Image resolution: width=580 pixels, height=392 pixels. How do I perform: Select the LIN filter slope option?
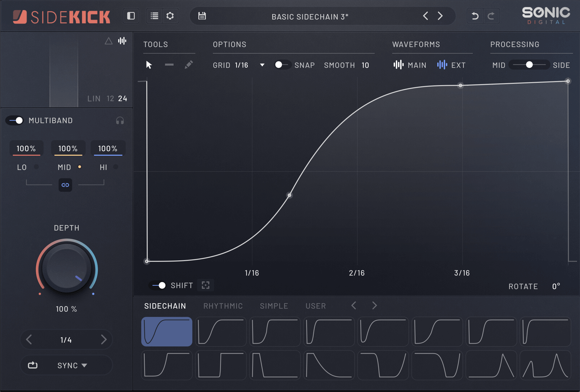pos(94,99)
